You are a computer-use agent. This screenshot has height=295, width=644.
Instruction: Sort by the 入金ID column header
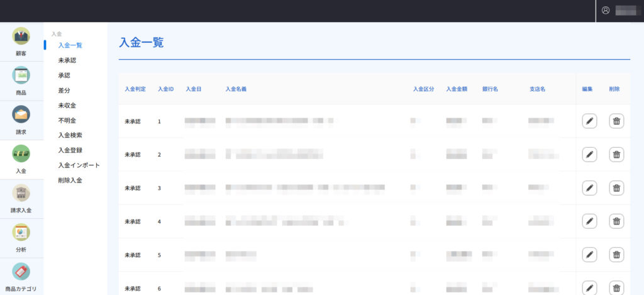(x=165, y=89)
